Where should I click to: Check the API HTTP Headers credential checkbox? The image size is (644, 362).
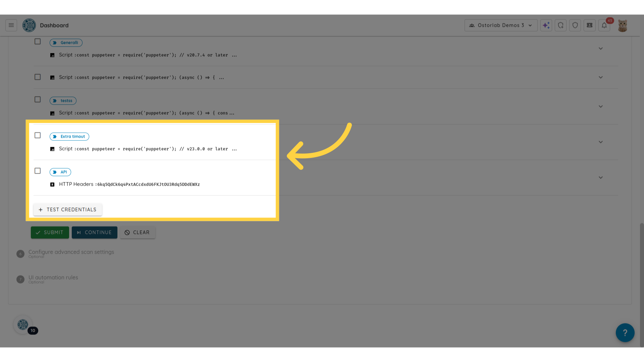point(38,171)
